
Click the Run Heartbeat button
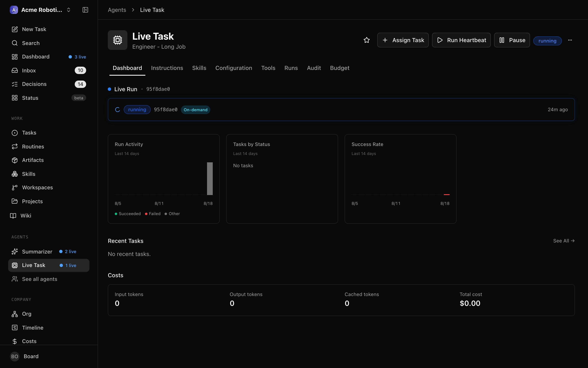coord(461,40)
